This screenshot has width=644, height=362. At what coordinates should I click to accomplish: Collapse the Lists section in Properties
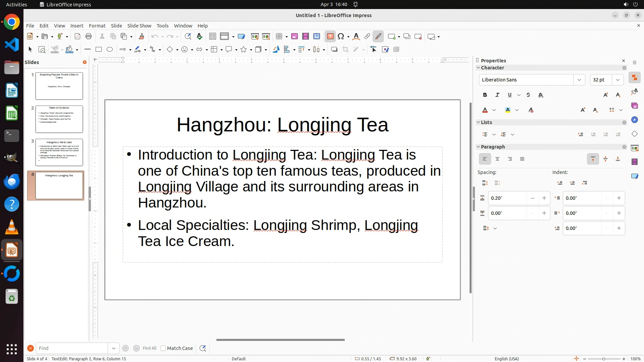479,122
